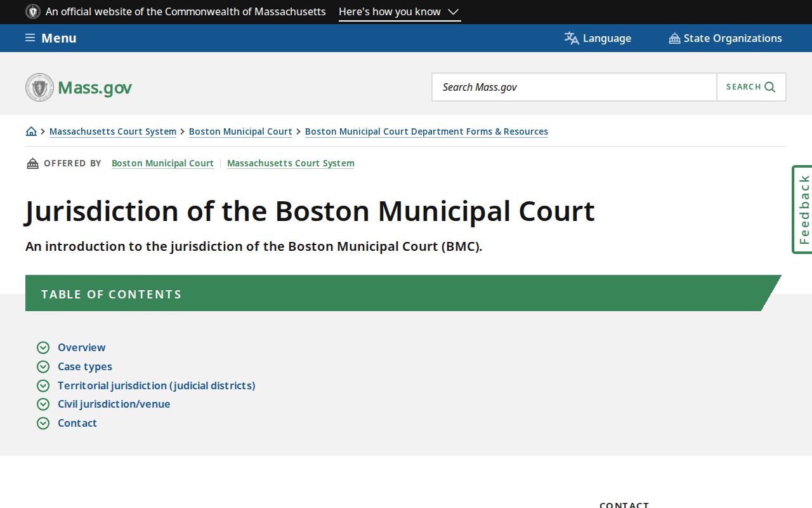Click the "OFFERED BY" label text
This screenshot has height=508, width=812.
click(72, 163)
